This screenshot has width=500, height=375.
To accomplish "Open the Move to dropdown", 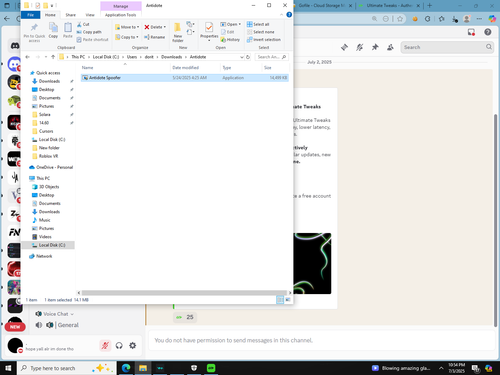I will 127,27.
